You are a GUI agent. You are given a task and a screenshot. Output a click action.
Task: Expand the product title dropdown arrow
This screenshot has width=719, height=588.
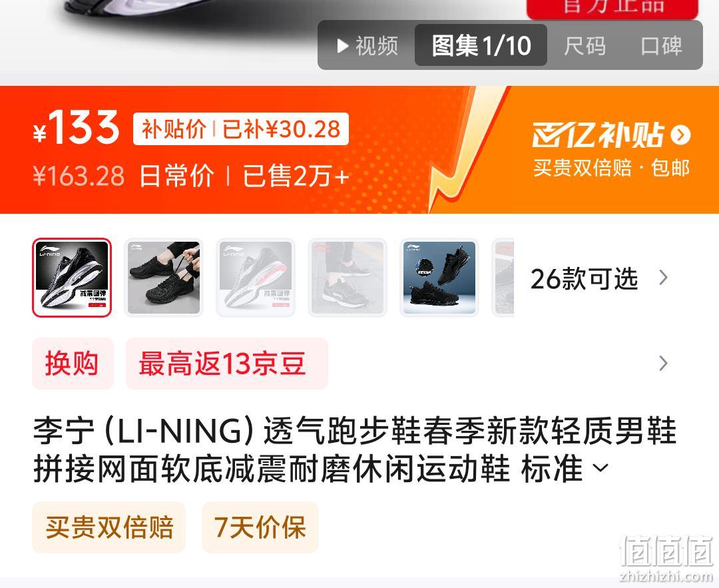(x=600, y=468)
